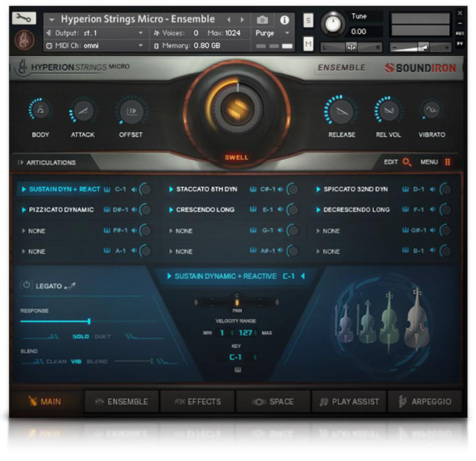Switch to the Arpeggio tab
This screenshot has width=476, height=461.
tap(425, 401)
